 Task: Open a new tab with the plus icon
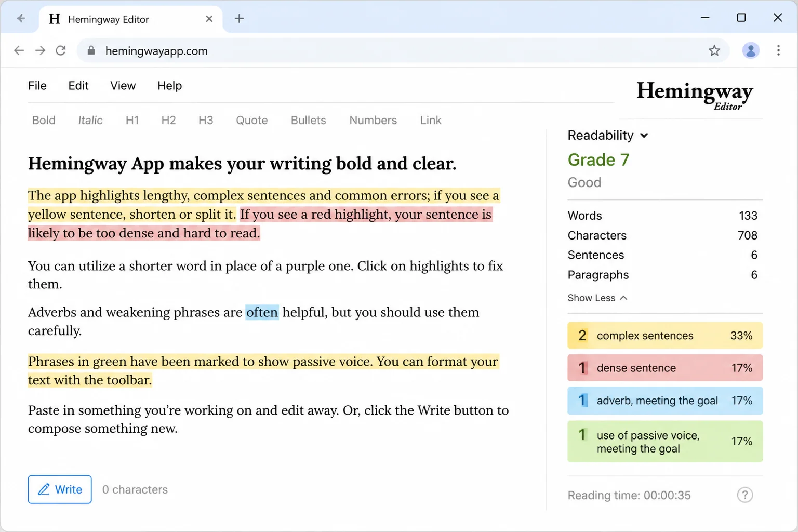pyautogui.click(x=239, y=19)
